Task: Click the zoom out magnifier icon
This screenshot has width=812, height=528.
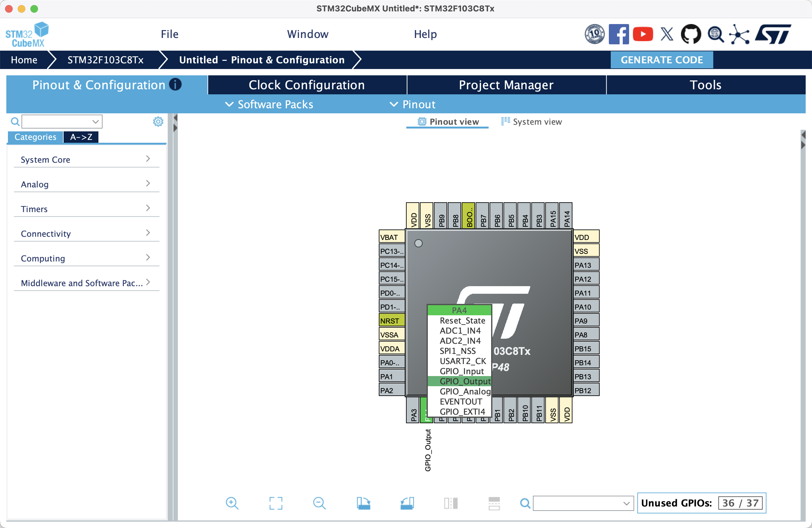Action: [x=319, y=503]
